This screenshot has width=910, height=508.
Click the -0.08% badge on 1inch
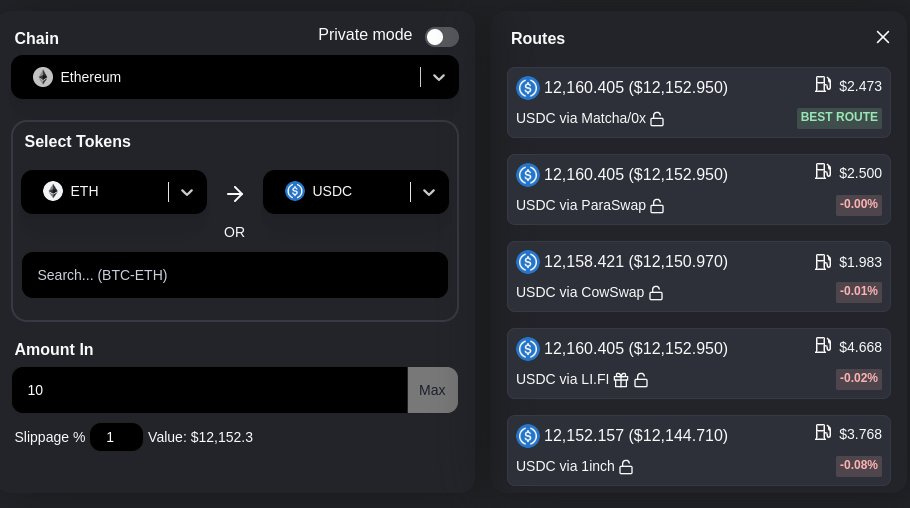(859, 466)
